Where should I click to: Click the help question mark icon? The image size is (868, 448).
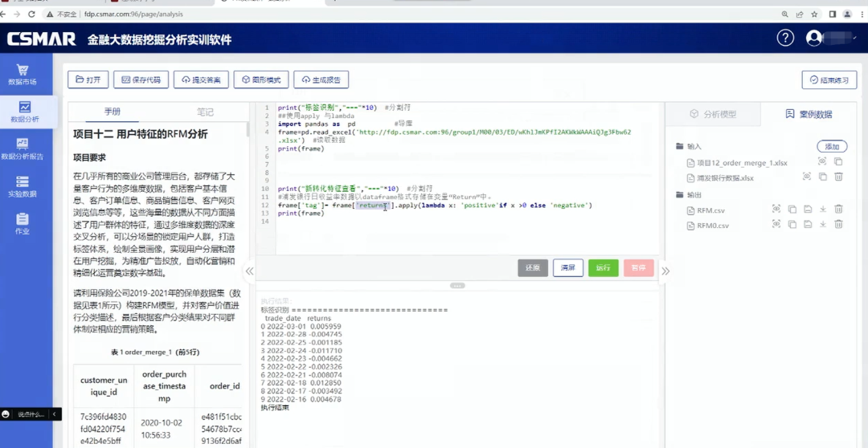(785, 38)
